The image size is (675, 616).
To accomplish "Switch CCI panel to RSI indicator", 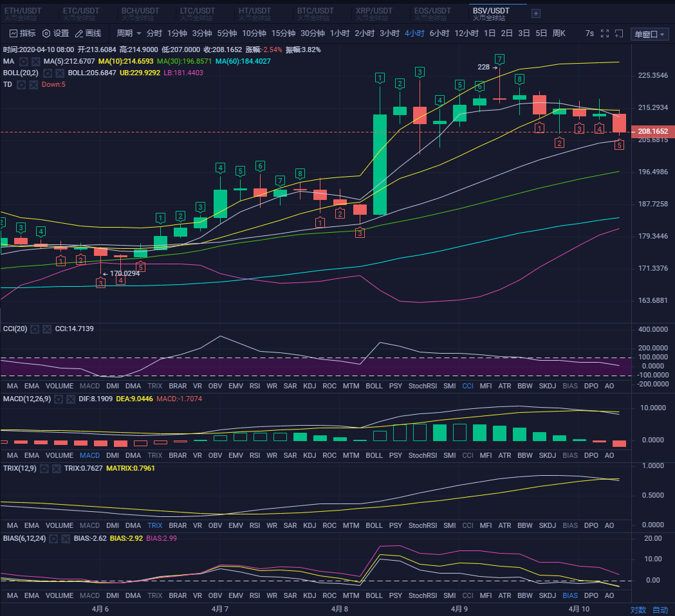I will [255, 386].
